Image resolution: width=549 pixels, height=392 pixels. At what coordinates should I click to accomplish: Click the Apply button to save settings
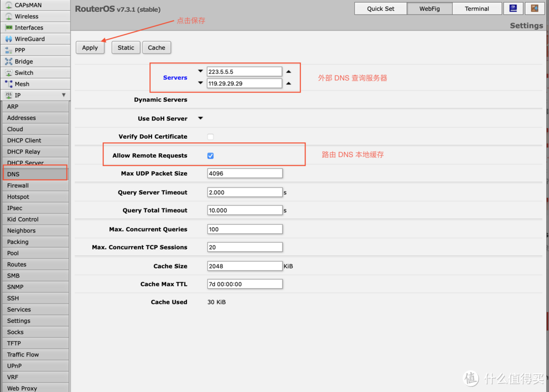tap(89, 47)
